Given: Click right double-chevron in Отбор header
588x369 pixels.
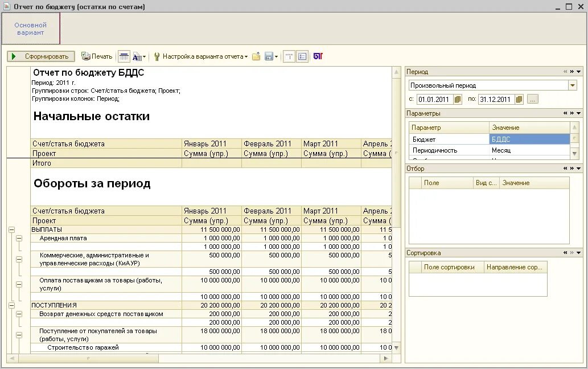Looking at the screenshot, I should [572, 169].
